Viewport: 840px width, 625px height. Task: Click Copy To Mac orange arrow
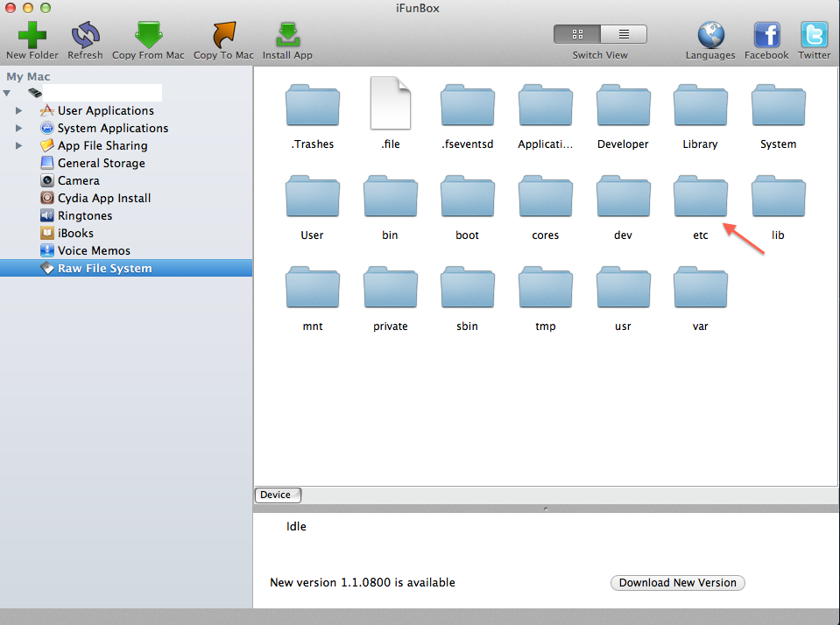pos(223,35)
